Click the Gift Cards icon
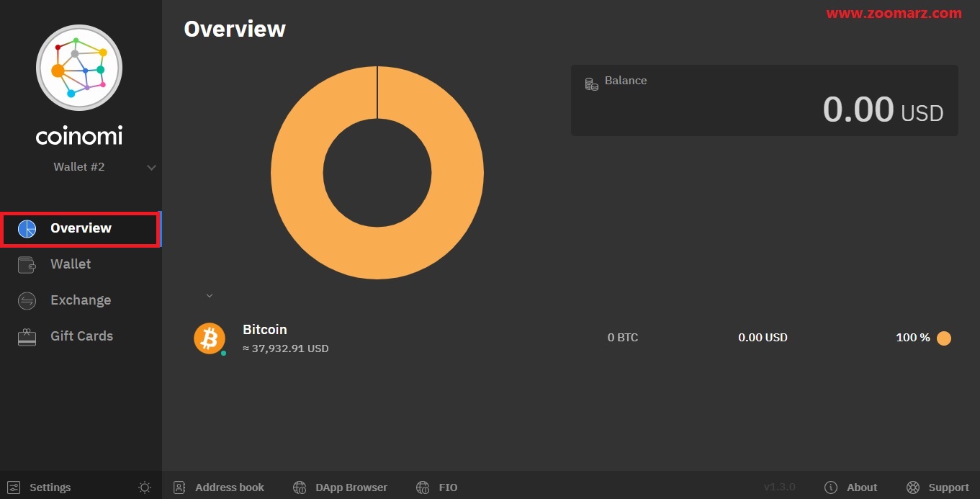This screenshot has width=980, height=499. pyautogui.click(x=27, y=336)
